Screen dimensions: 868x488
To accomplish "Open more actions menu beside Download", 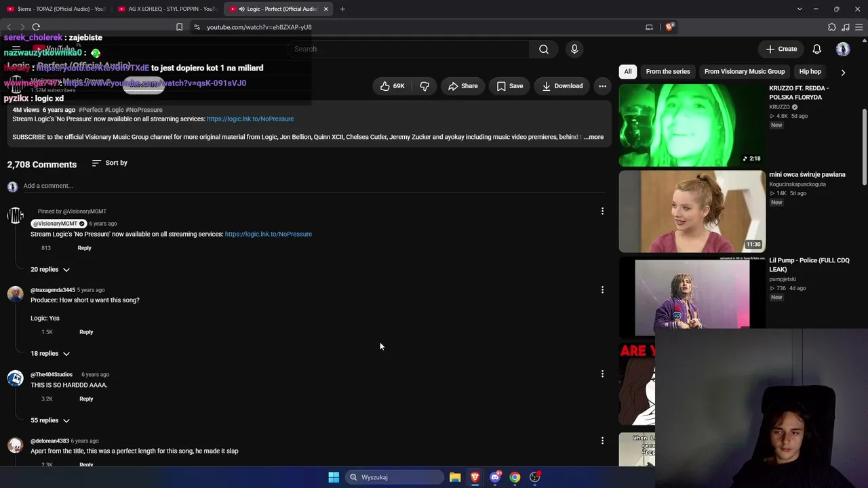I will pos(602,86).
